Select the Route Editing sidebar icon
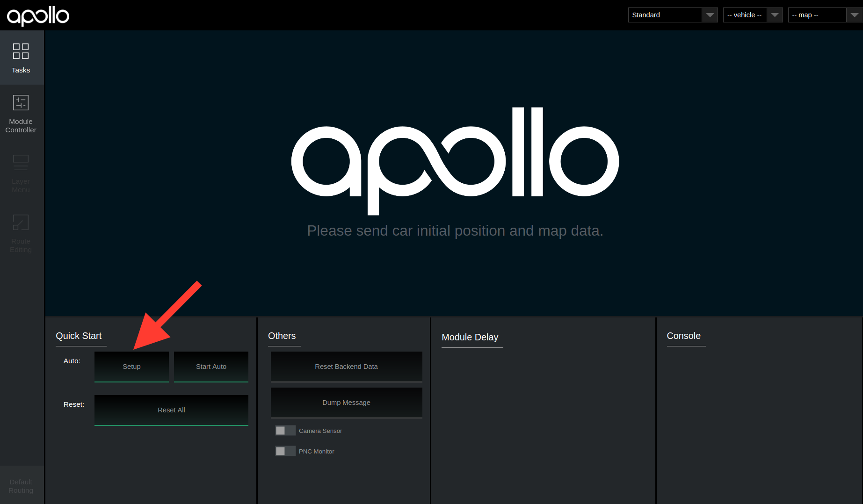Viewport: 863px width, 504px height. click(21, 223)
